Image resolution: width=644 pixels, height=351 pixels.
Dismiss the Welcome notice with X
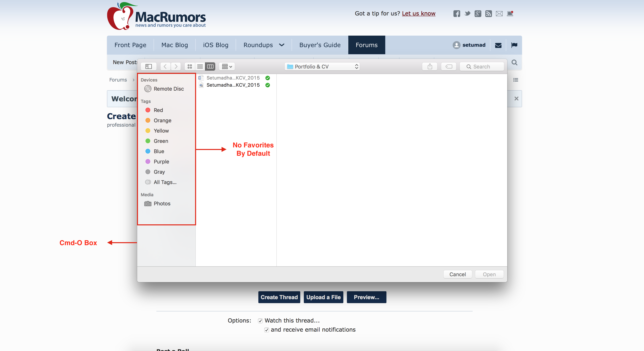coord(516,99)
